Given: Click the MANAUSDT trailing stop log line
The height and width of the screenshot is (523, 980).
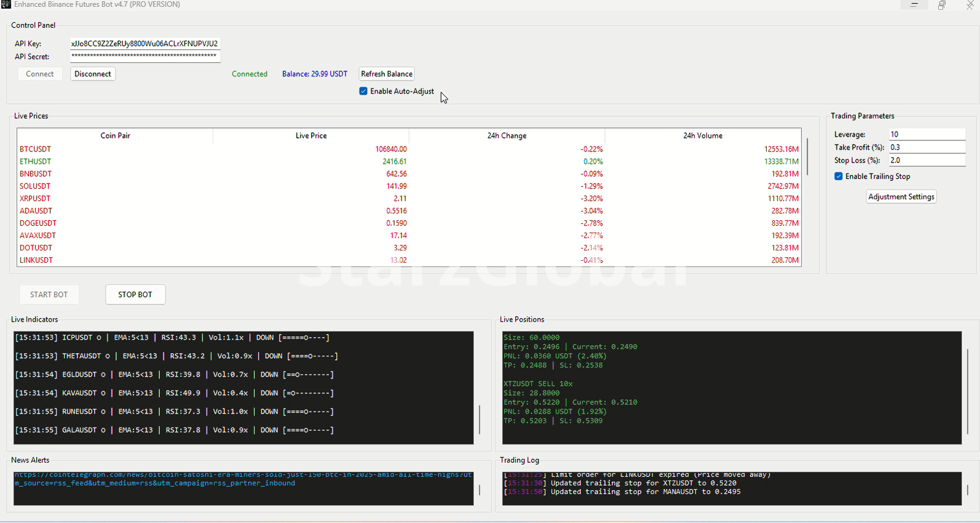Looking at the screenshot, I should (x=622, y=492).
